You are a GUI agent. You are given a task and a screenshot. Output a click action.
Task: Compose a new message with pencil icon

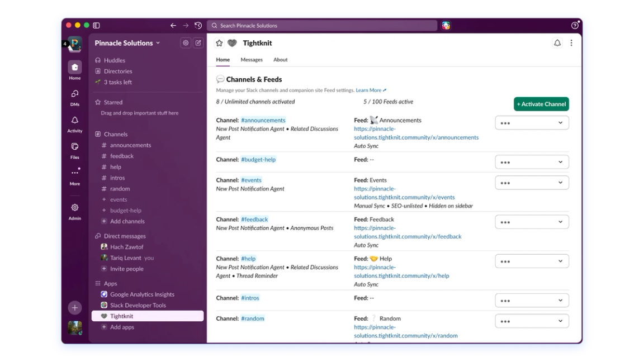point(198,42)
